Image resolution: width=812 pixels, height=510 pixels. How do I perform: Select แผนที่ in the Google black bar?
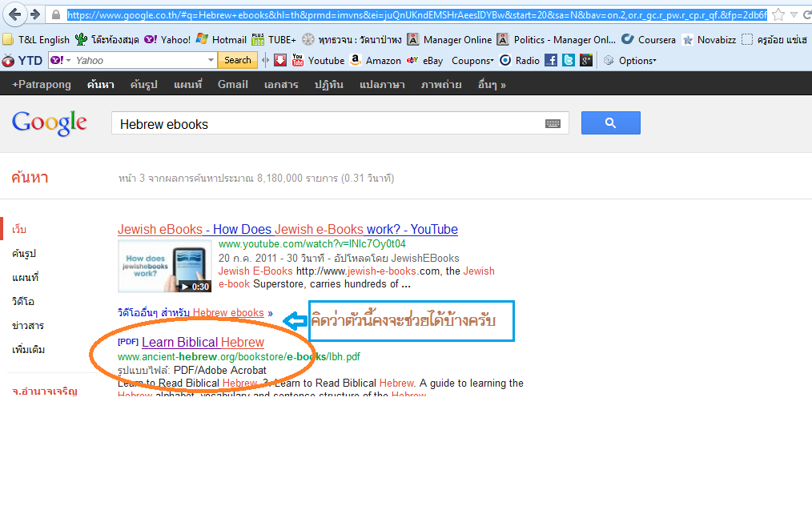point(188,84)
